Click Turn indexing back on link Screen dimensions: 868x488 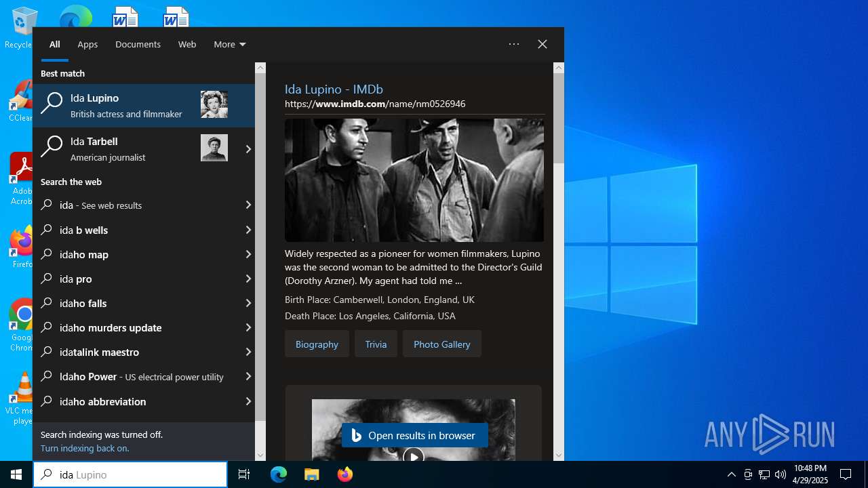coord(85,448)
